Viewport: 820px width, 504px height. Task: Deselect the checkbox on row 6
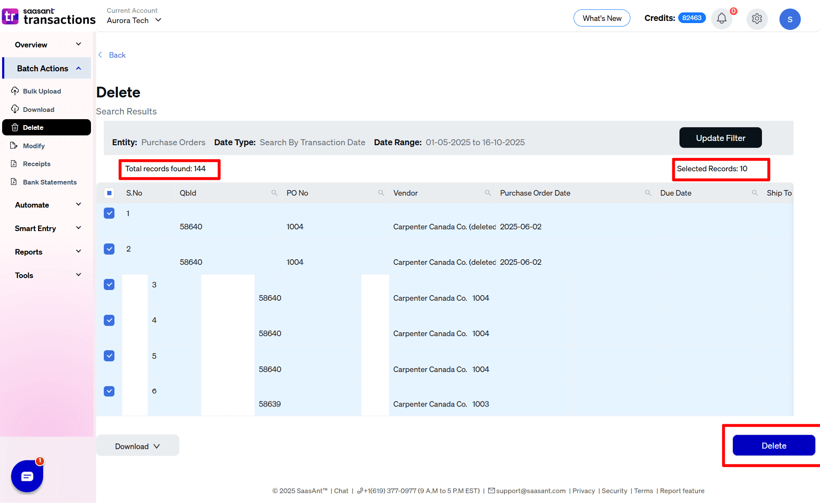click(x=109, y=391)
